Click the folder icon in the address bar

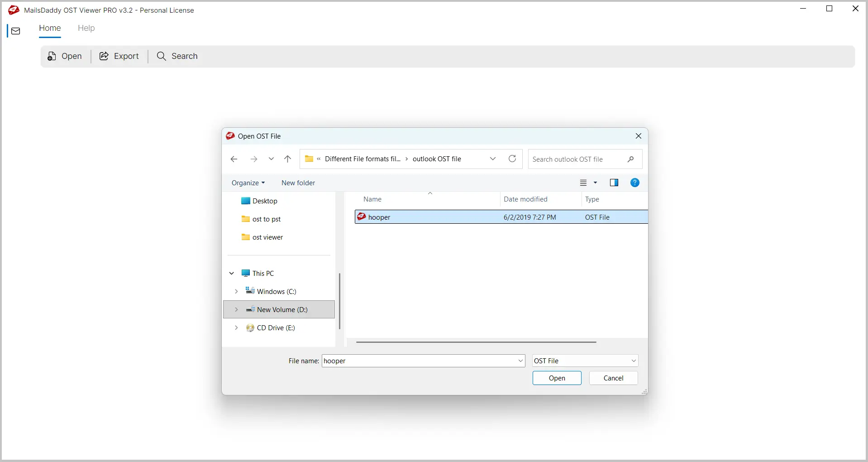click(309, 159)
